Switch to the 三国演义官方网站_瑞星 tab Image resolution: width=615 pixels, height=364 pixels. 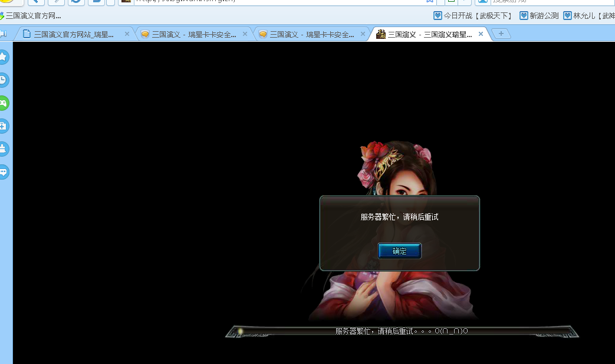[74, 35]
